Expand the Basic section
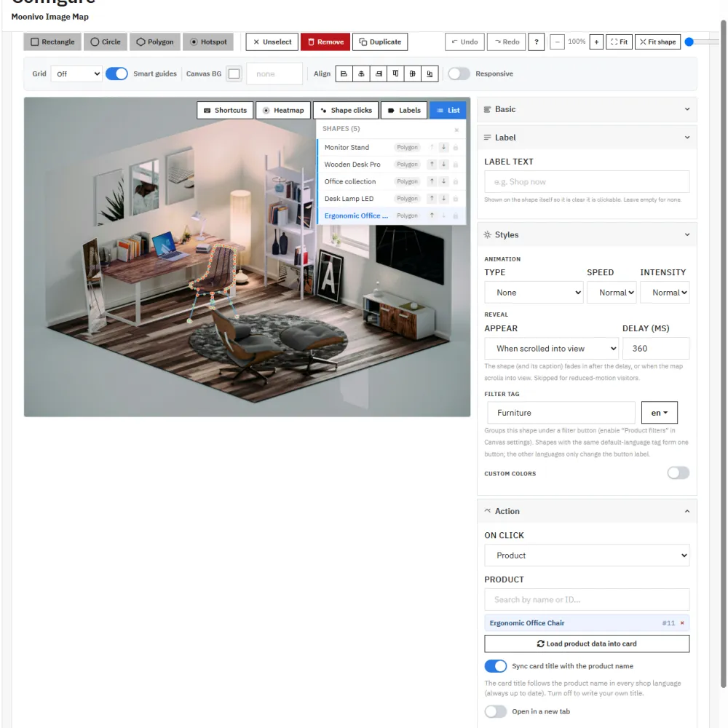 click(x=587, y=110)
